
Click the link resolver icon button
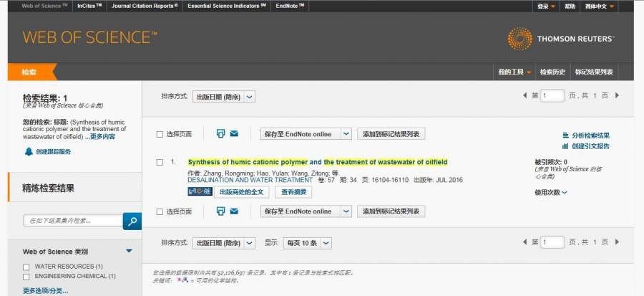point(200,191)
